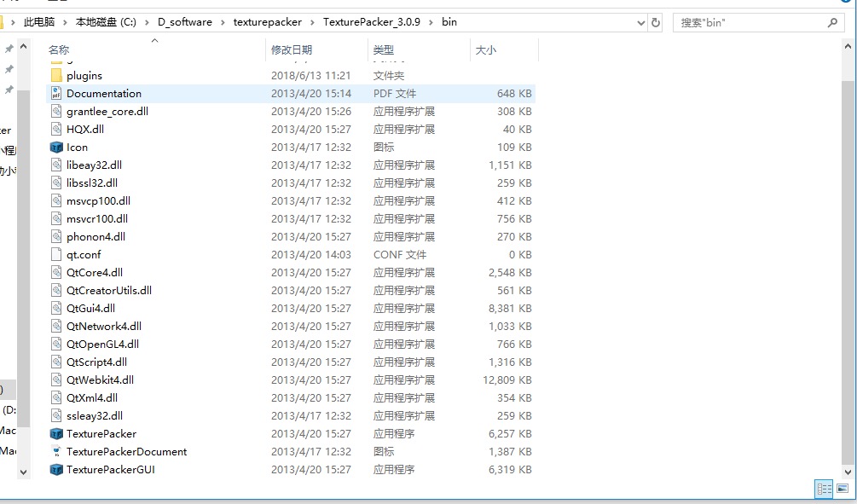Click the phonon4.dll file icon
This screenshot has height=504, width=857.
click(56, 237)
